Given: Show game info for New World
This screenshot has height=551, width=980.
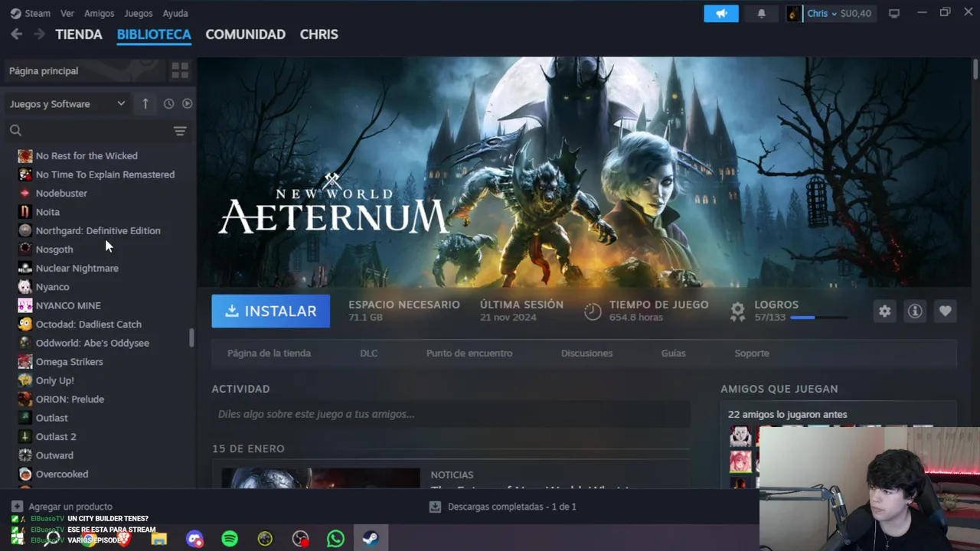Looking at the screenshot, I should (915, 311).
